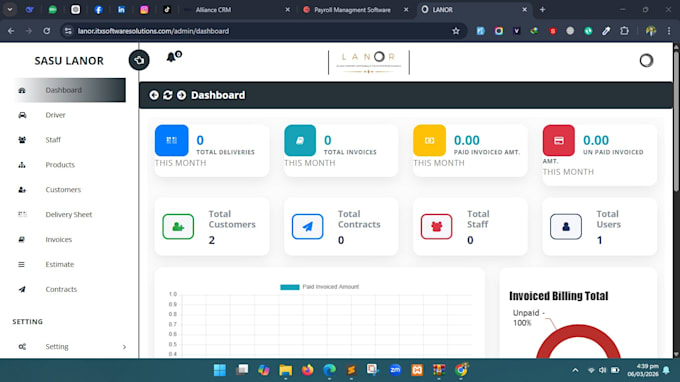
Task: Click the red Unpaid donut chart segment
Action: click(579, 332)
